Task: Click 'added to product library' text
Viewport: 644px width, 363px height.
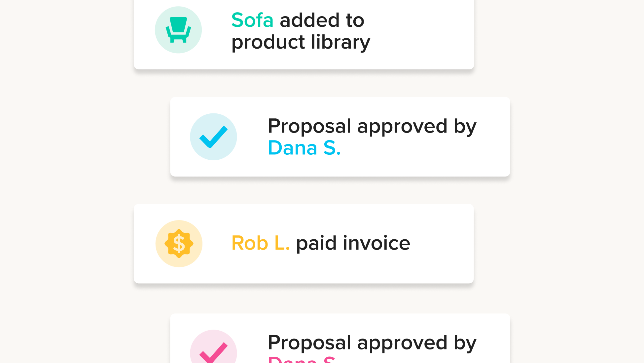Action: point(301,31)
